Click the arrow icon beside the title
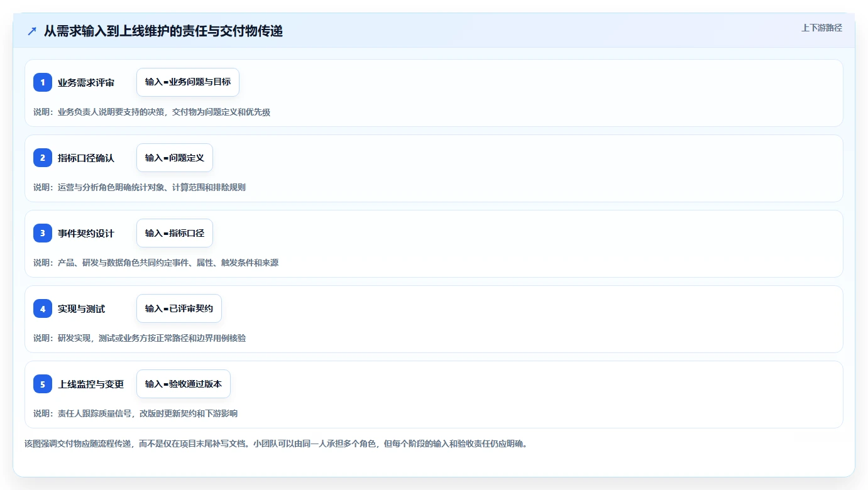Image resolution: width=868 pixels, height=490 pixels. pos(32,31)
